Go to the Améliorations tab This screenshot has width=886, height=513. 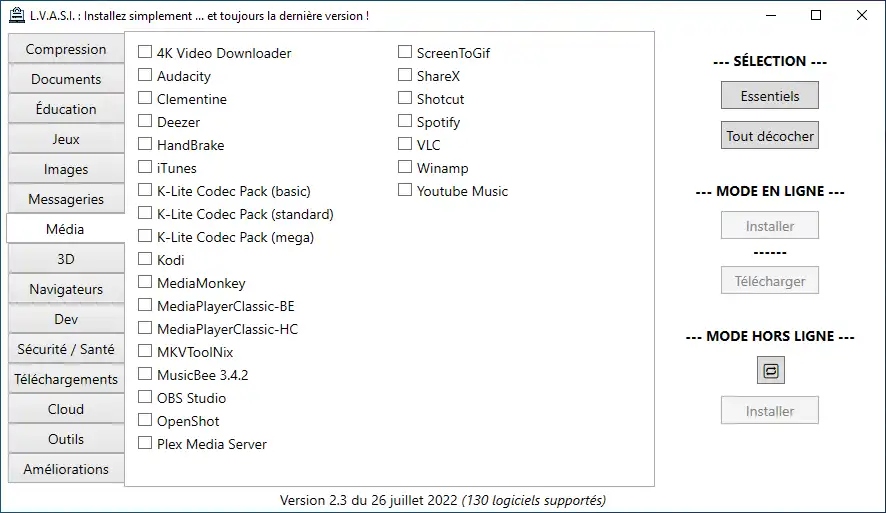tap(66, 468)
